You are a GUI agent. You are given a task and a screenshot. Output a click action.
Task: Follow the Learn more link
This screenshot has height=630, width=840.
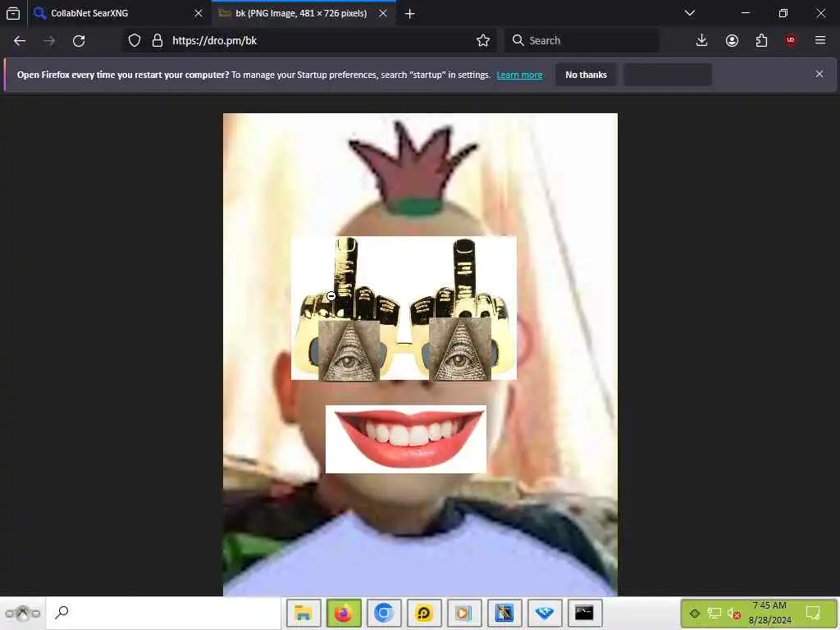tap(519, 75)
